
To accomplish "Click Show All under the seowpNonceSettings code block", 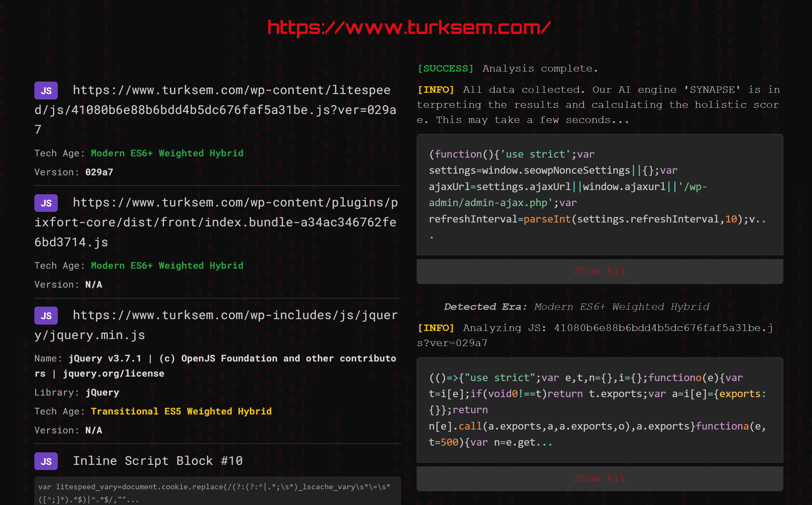I will [x=600, y=272].
